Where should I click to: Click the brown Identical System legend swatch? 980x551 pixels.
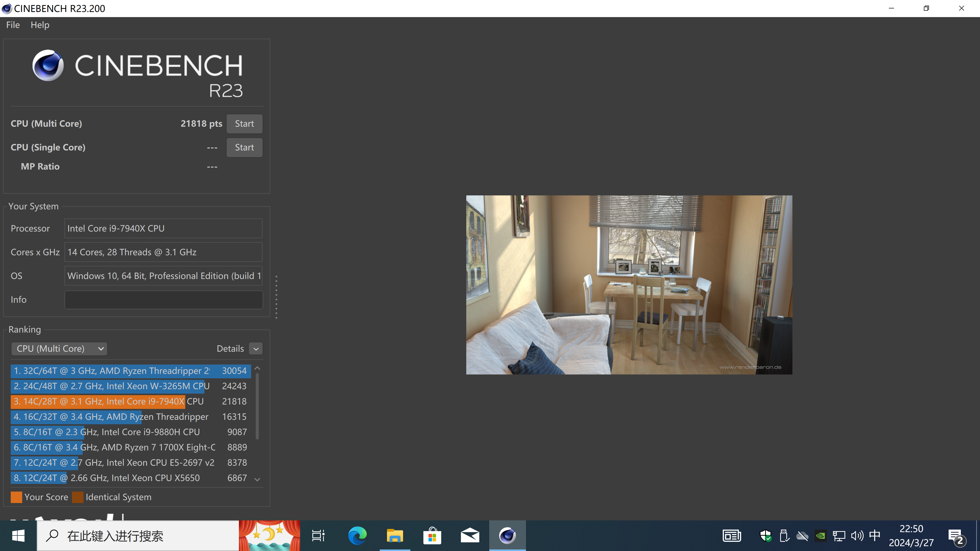tap(78, 497)
